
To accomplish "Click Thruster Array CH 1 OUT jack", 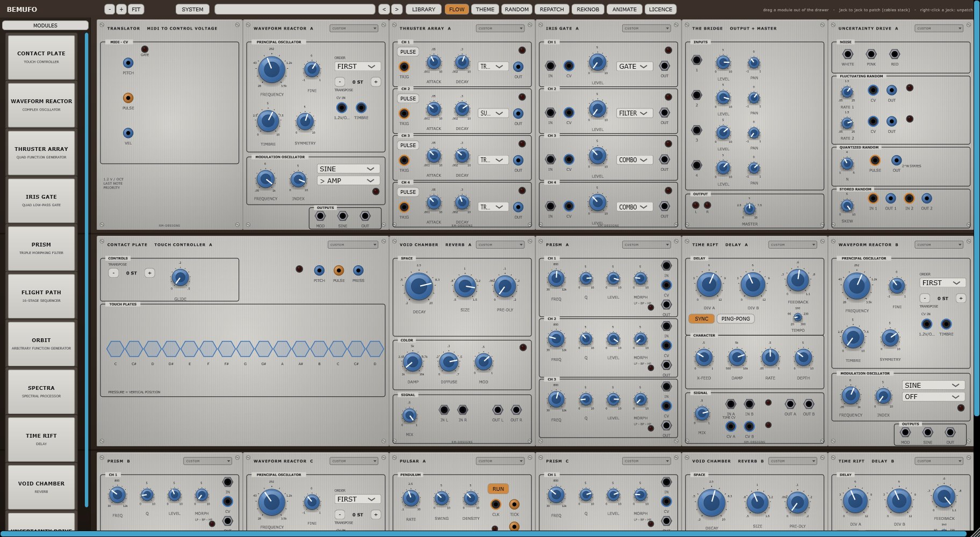I will point(518,67).
